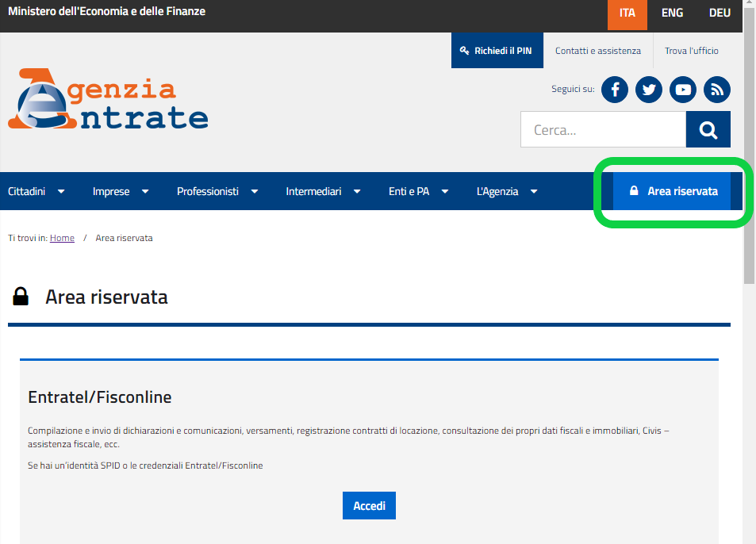Open Trova l'ufficio link
The height and width of the screenshot is (544, 756).
[x=692, y=51]
